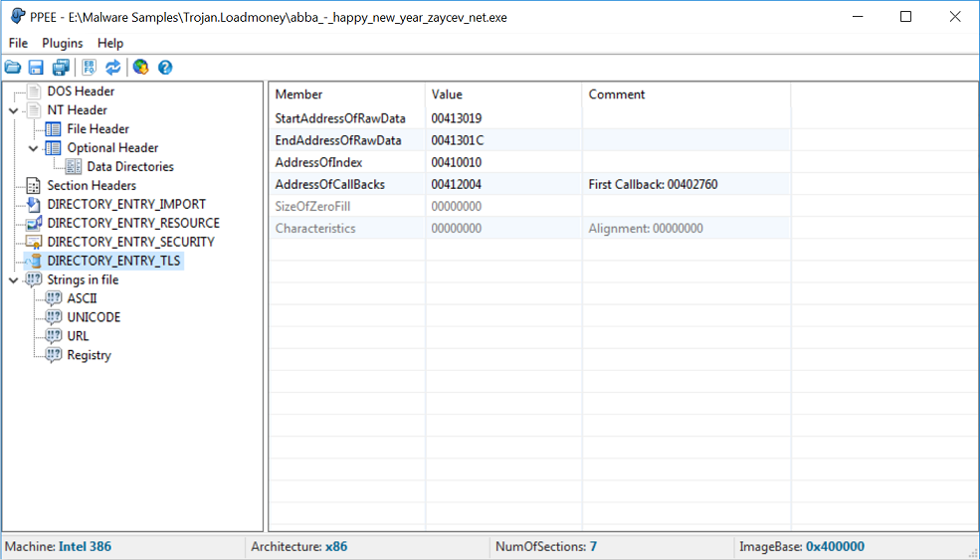Click the Save All multi-disk icon

[62, 68]
